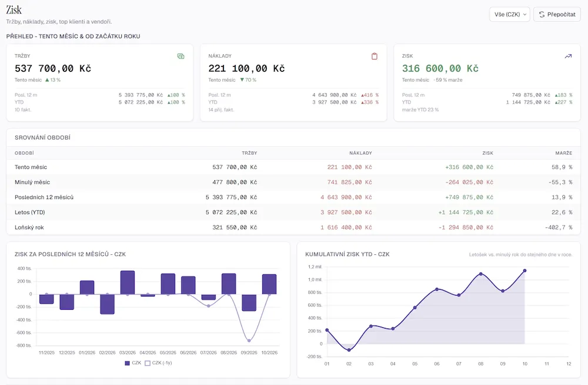Click the down-triangle next to 70 % in Náklady
Viewport: 588px width, 385px height.
(x=242, y=80)
